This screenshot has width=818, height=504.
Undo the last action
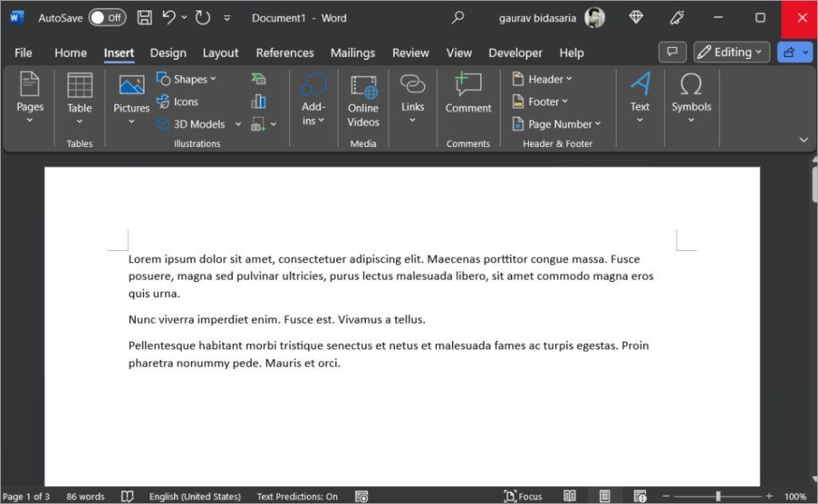click(169, 18)
